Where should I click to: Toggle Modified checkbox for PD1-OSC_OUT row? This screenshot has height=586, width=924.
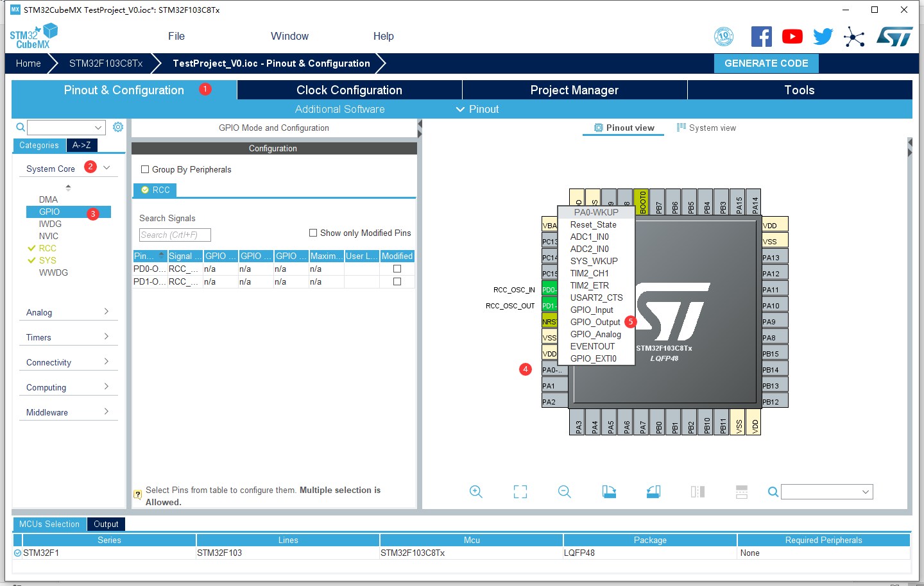coord(397,281)
